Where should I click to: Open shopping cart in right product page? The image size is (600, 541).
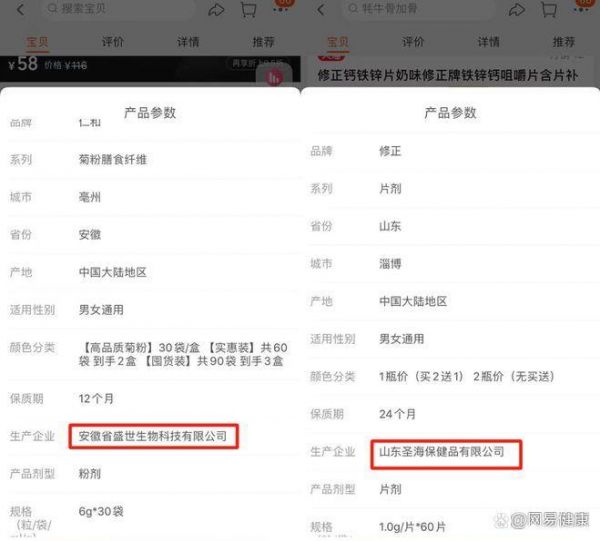click(x=550, y=9)
